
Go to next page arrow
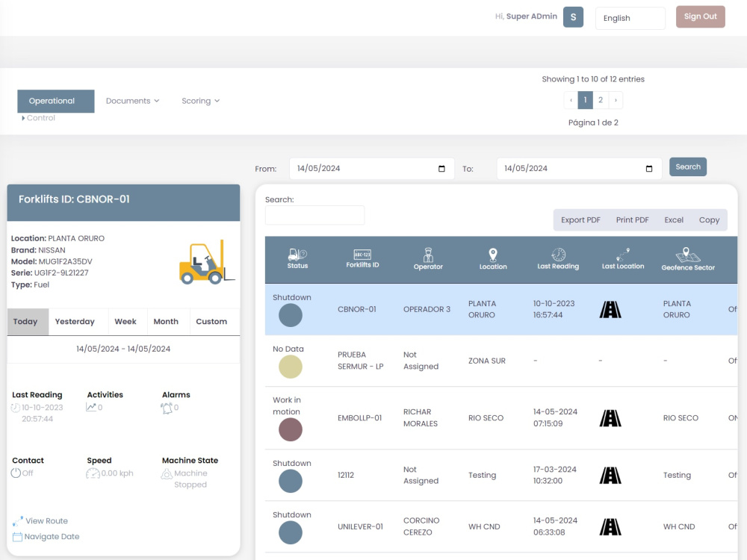point(616,100)
